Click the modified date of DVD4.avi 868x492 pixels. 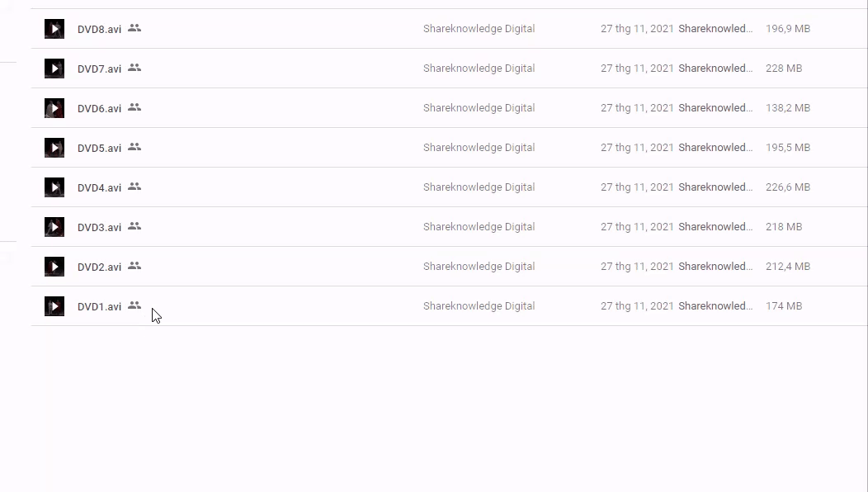pyautogui.click(x=637, y=187)
